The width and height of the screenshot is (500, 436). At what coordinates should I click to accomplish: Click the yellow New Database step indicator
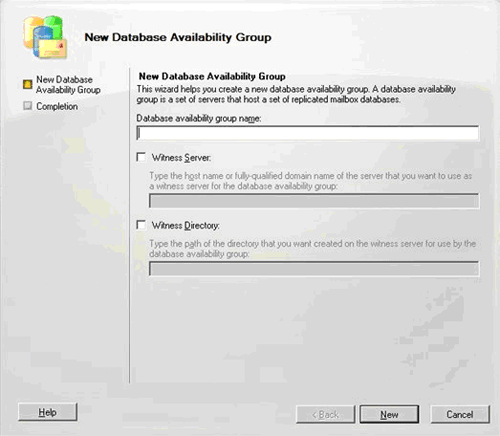27,85
